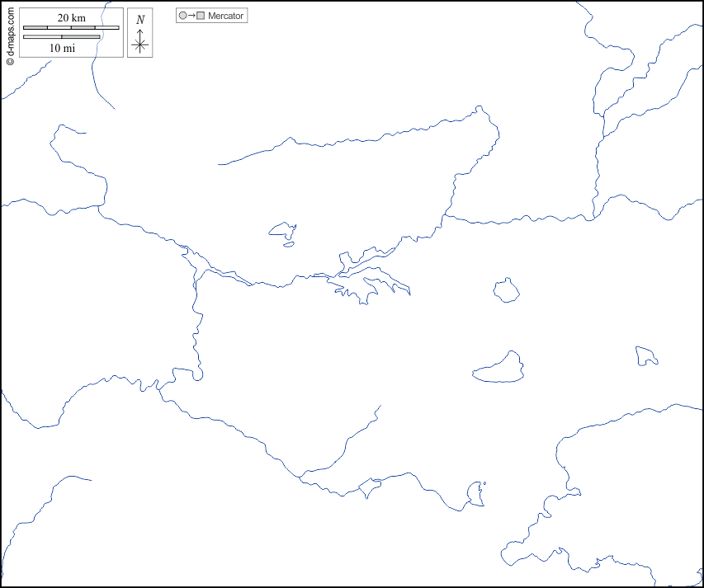
Task: Select the crescent lake near the bottom center
Action: pyautogui.click(x=475, y=495)
